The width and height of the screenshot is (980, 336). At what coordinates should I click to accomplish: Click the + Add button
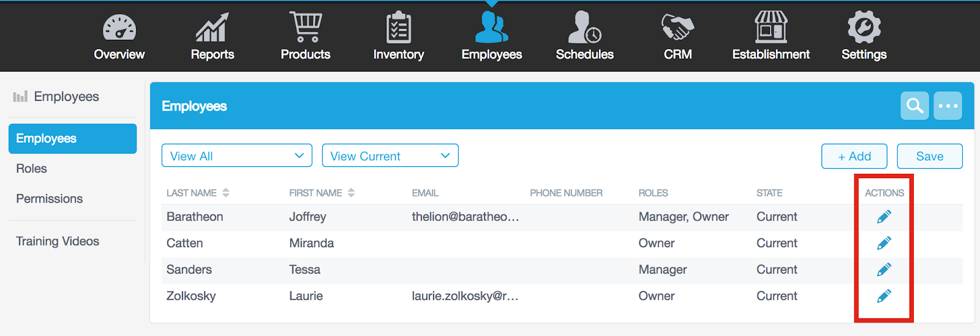pos(854,156)
